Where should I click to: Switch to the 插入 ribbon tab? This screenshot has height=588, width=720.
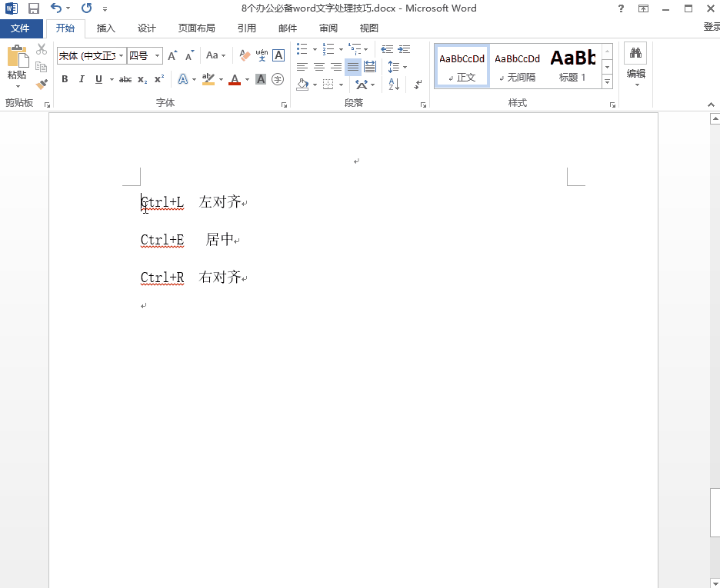[106, 28]
